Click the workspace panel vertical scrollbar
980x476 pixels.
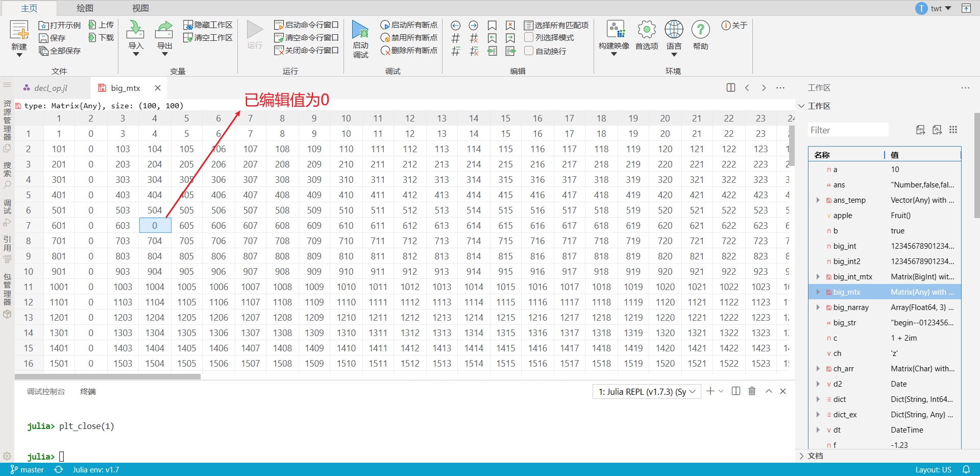pos(977,165)
